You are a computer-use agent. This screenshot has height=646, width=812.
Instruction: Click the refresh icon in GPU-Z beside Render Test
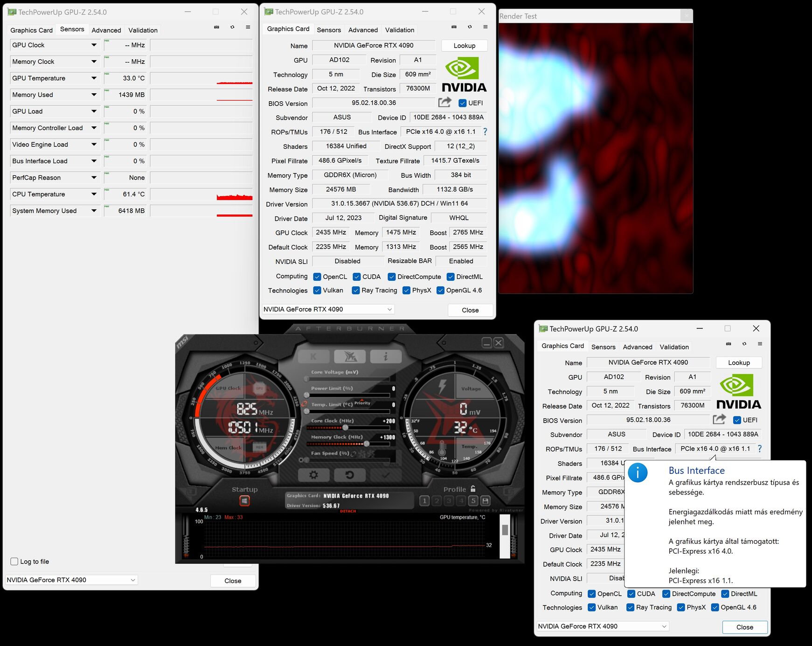tap(470, 27)
